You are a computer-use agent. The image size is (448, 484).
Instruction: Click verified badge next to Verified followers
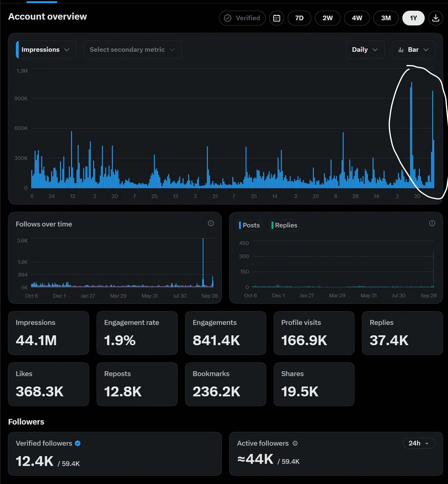pyautogui.click(x=78, y=443)
